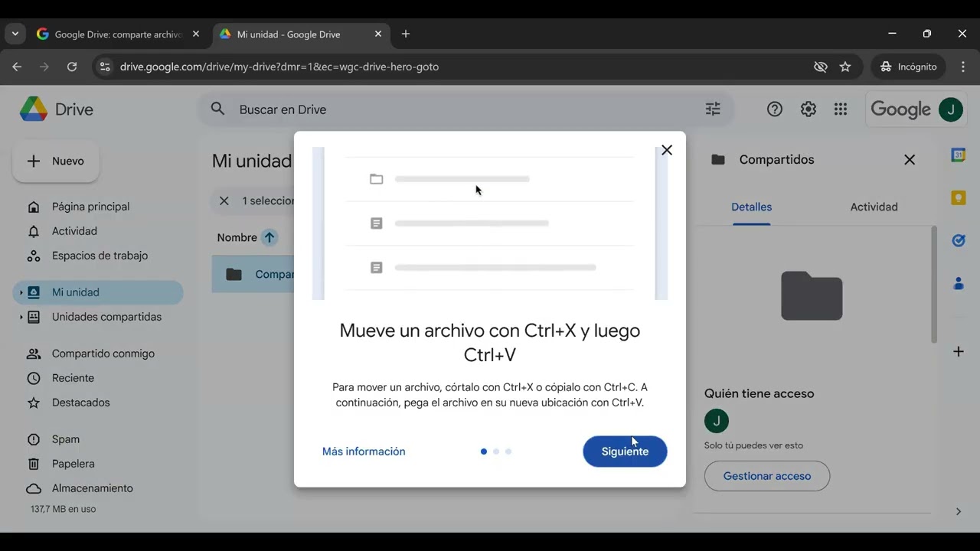This screenshot has width=980, height=551.
Task: Reload the page
Action: (x=72, y=67)
